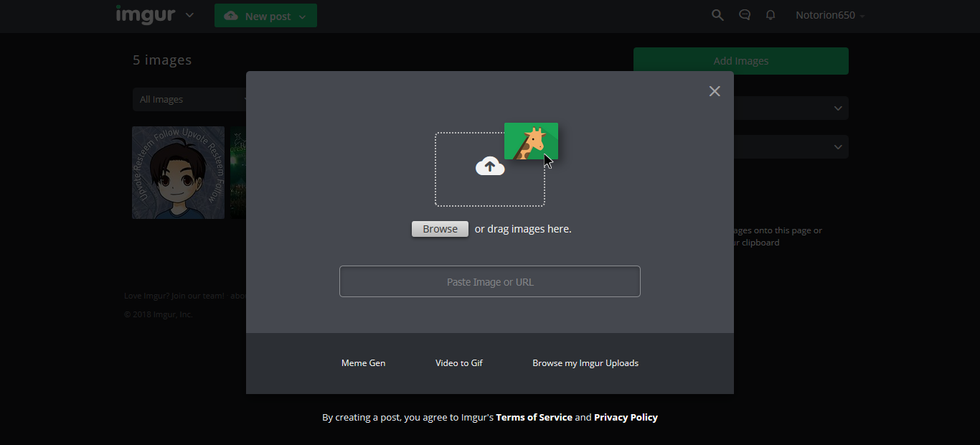Open the All Images filter dropdown
The image size is (980, 445).
179,99
